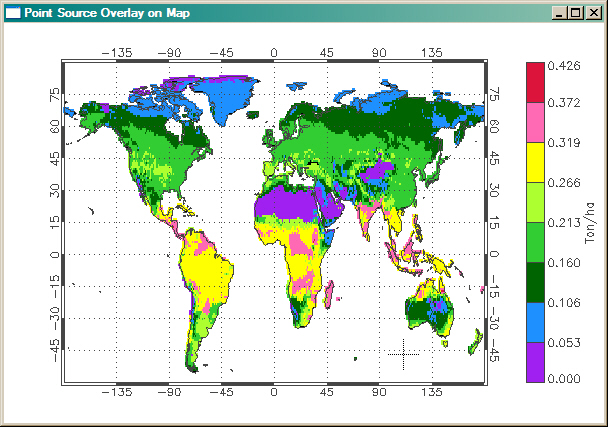Viewport: 608px width, 427px height.
Task: Select the pink colorbar swatch
Action: 536,122
